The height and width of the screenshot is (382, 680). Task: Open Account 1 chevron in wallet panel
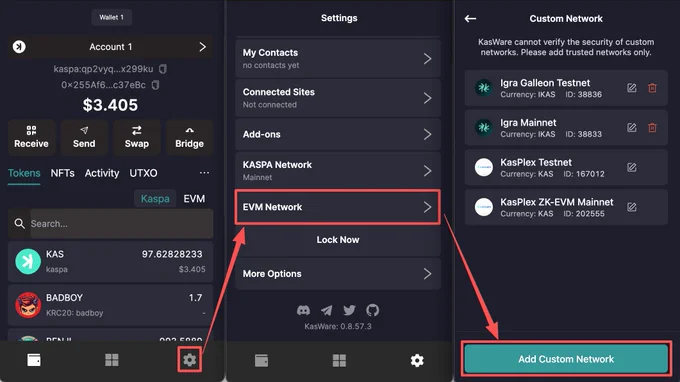point(203,47)
